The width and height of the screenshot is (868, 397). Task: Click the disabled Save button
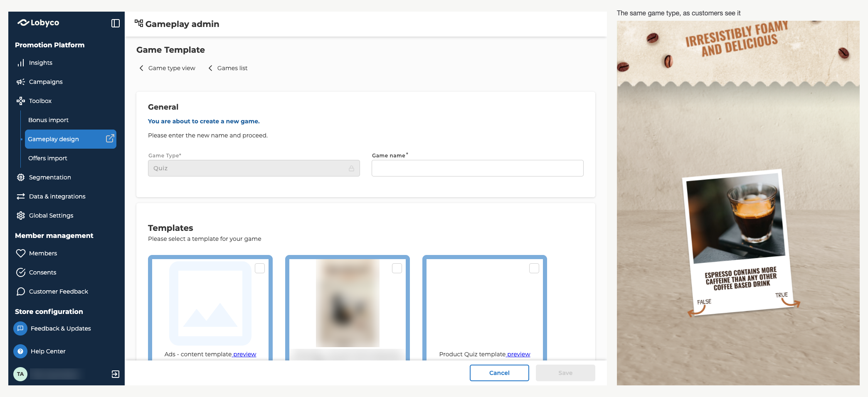pyautogui.click(x=565, y=373)
